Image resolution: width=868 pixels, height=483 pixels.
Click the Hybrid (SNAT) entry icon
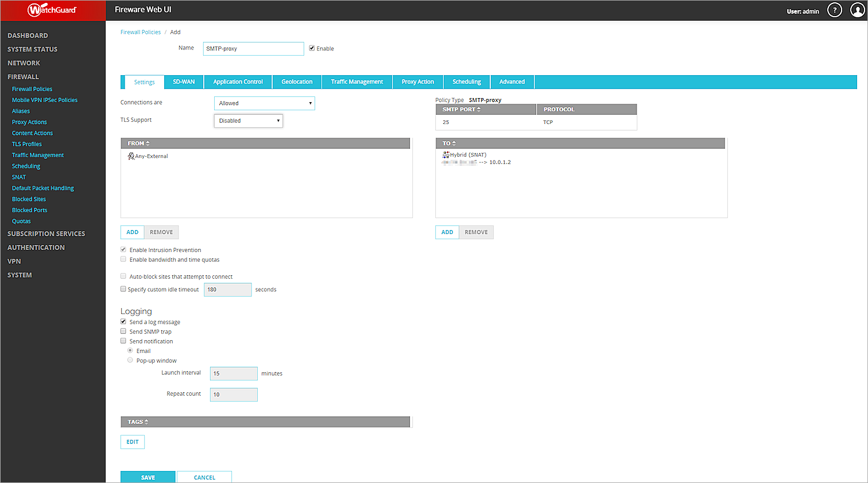[444, 154]
